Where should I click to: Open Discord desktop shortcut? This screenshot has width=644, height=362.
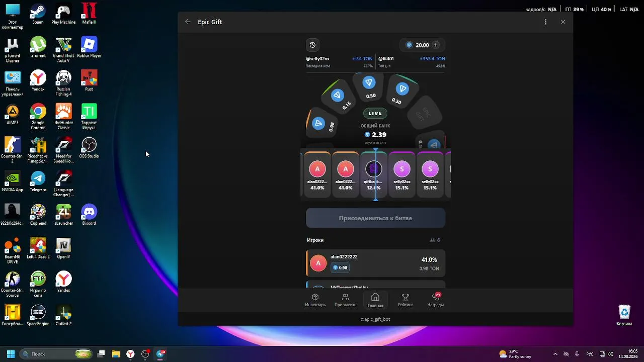(89, 215)
